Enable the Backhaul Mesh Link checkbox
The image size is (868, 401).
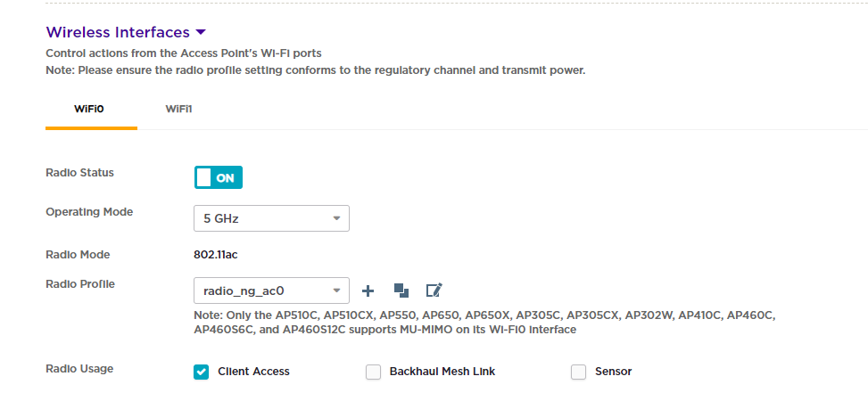click(374, 372)
